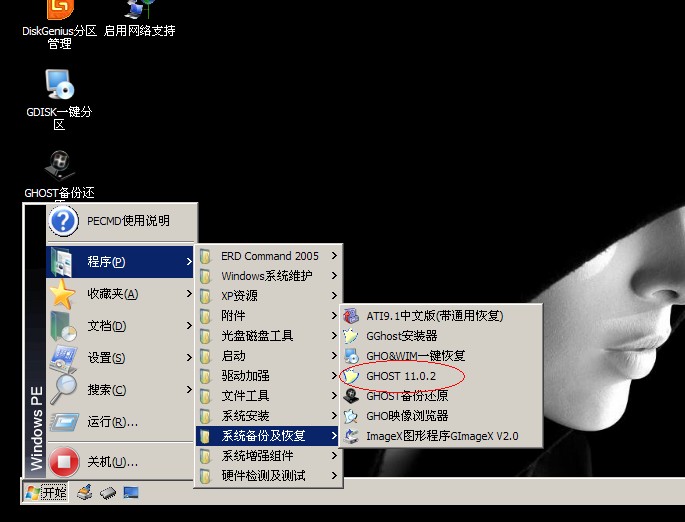Select GHO映像浏览器 entry text

click(x=407, y=416)
